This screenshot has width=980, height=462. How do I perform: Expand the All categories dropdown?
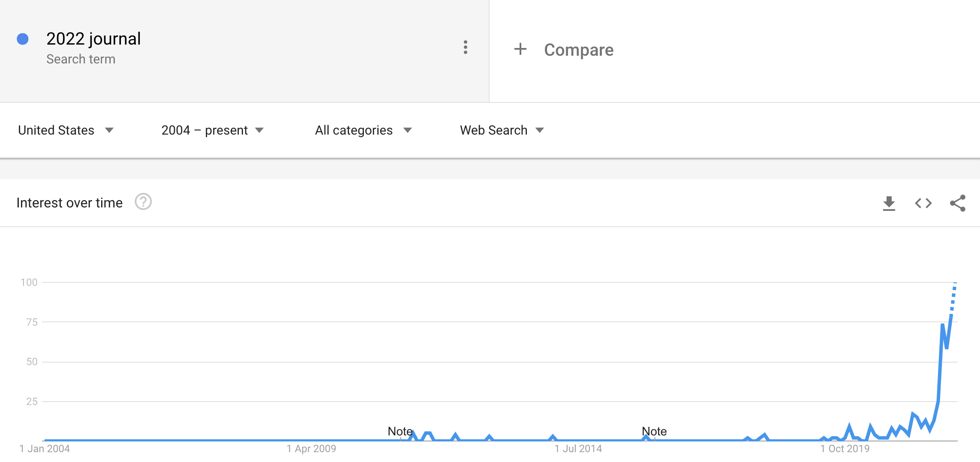(x=363, y=130)
